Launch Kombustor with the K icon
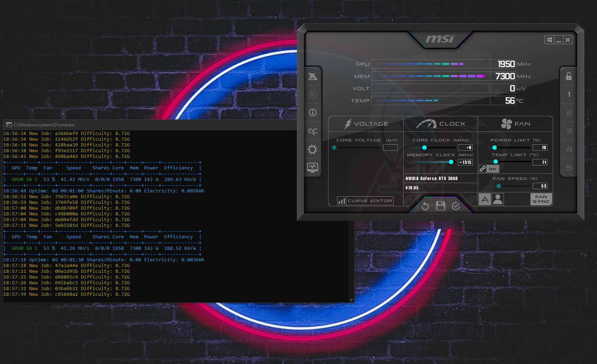The image size is (597, 364). 313,94
